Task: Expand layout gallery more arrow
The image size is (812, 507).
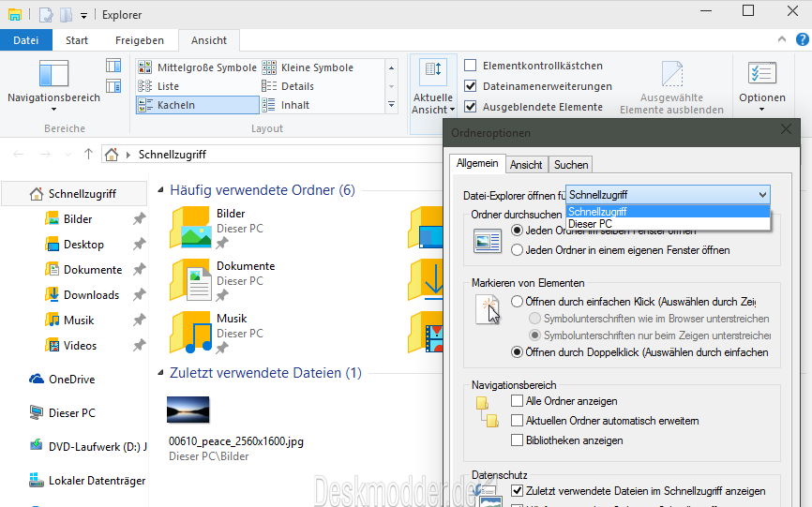Action: [x=392, y=105]
